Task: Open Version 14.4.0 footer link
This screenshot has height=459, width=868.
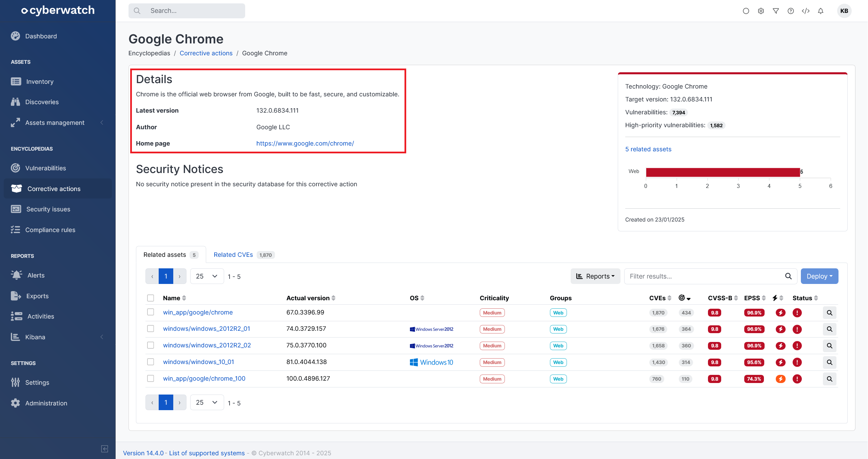Action: (143, 453)
